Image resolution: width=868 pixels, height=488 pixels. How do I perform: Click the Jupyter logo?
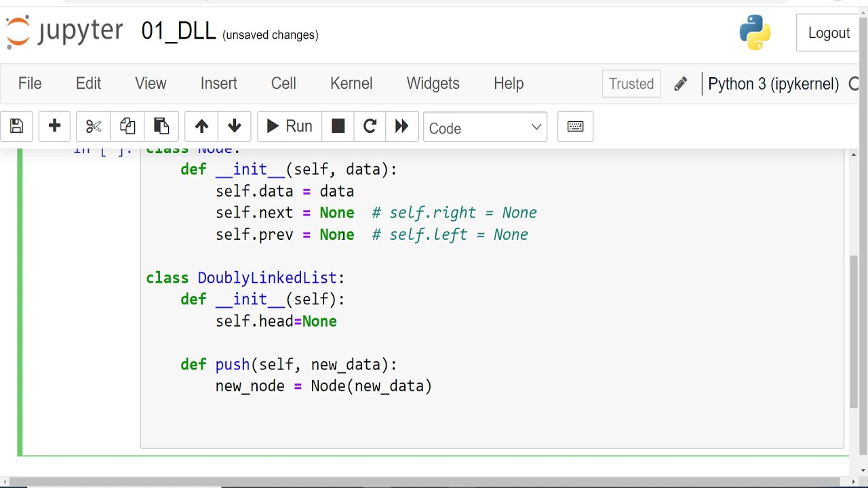(x=64, y=32)
